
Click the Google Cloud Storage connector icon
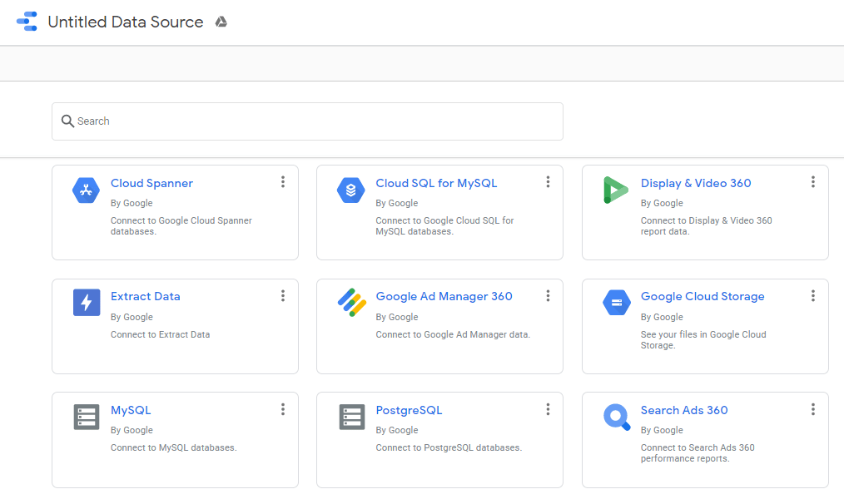tap(616, 303)
